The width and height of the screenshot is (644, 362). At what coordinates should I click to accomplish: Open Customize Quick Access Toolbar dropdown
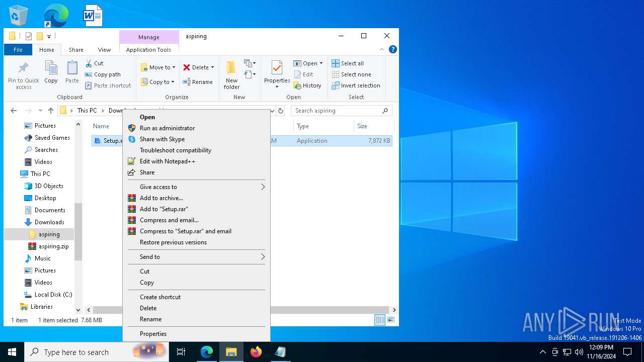[49, 36]
